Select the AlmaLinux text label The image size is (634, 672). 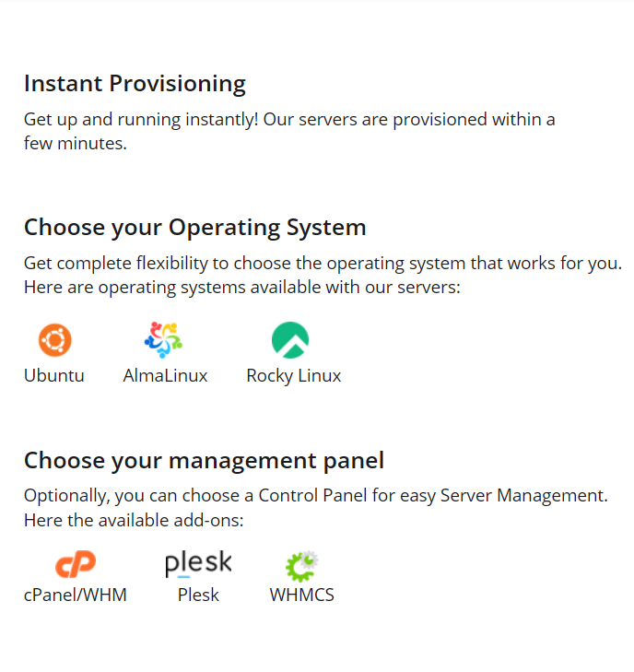coord(165,375)
